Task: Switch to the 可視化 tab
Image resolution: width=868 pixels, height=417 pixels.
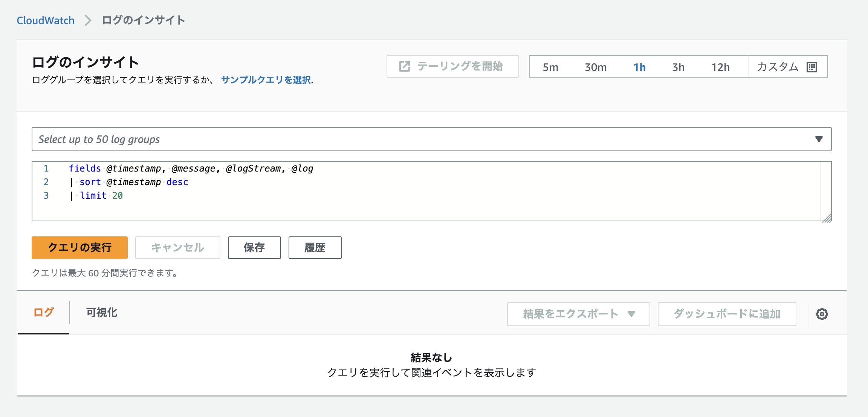Action: coord(102,312)
